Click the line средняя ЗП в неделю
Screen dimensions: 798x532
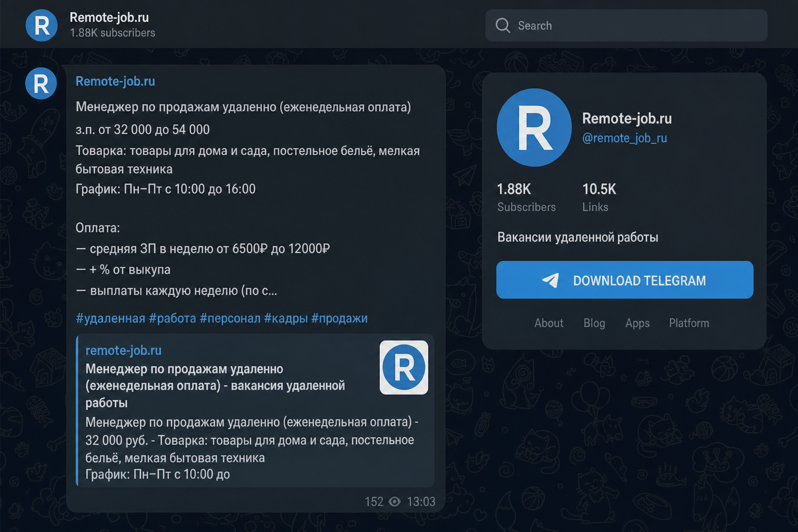[203, 249]
